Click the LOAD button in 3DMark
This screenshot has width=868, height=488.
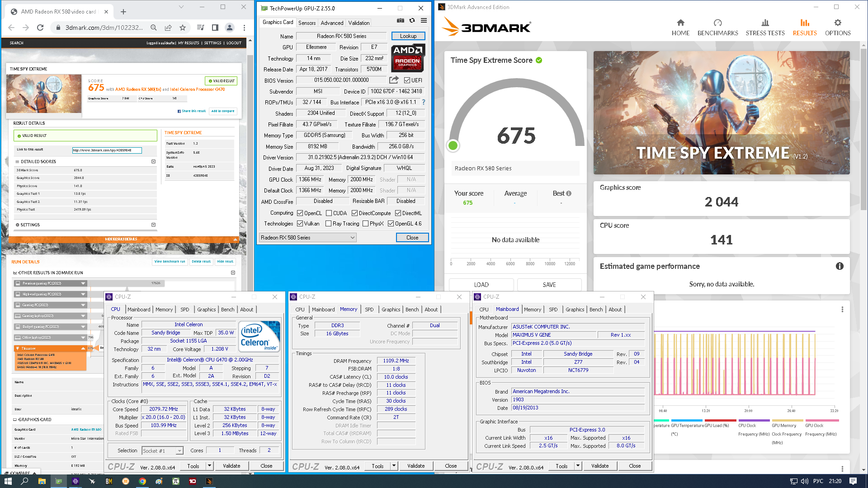click(x=481, y=285)
